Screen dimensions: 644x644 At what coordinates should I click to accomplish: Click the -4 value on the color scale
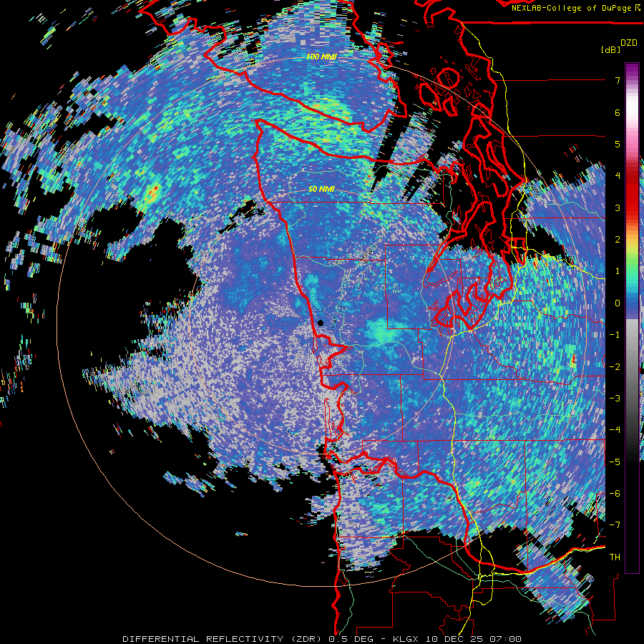click(615, 430)
